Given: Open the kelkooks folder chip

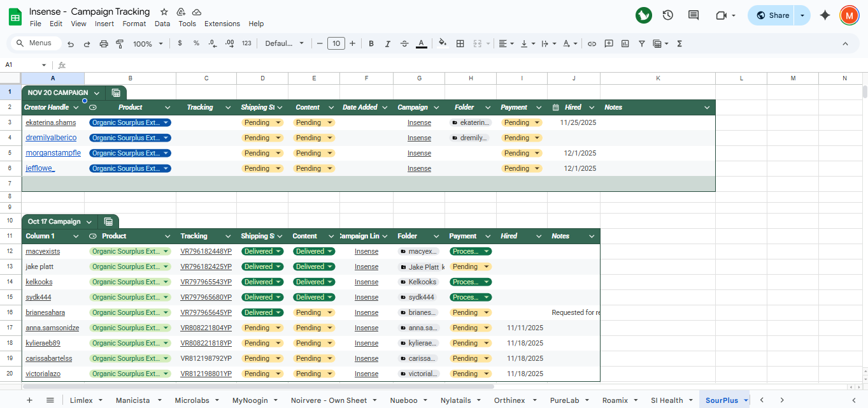Looking at the screenshot, I should (x=418, y=282).
